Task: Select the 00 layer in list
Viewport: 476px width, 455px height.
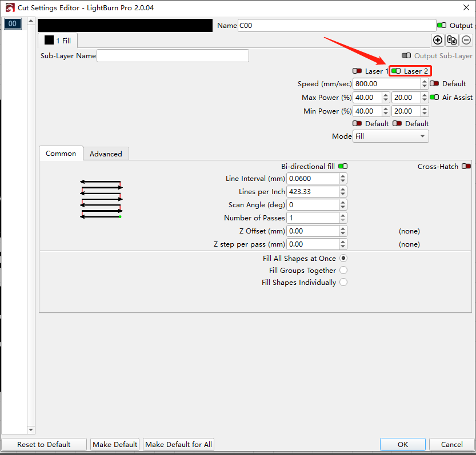Action: click(x=13, y=24)
